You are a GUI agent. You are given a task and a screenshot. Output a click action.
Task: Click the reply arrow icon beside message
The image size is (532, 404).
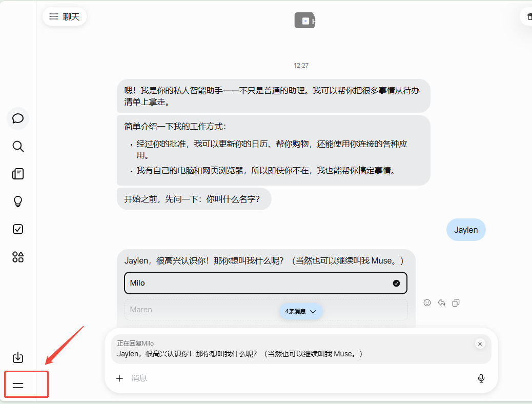pos(441,303)
